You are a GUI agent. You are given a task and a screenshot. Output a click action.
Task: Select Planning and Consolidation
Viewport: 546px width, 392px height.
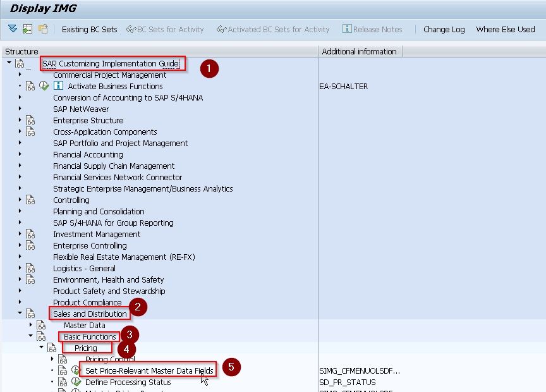pos(99,212)
